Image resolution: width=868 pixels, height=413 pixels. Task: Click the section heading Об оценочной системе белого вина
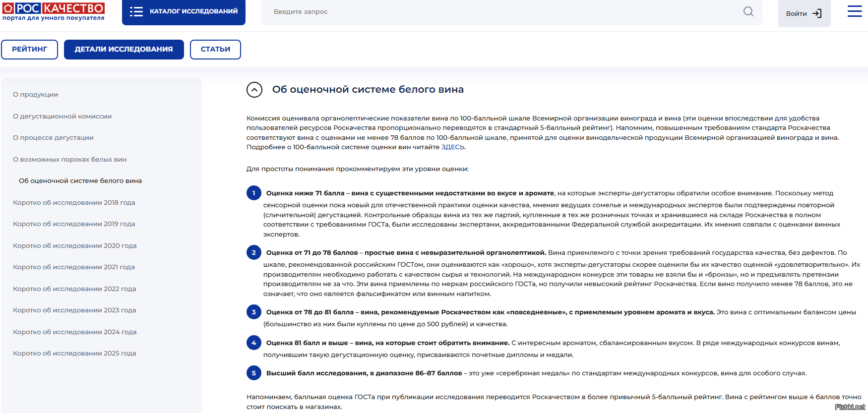pyautogui.click(x=368, y=90)
